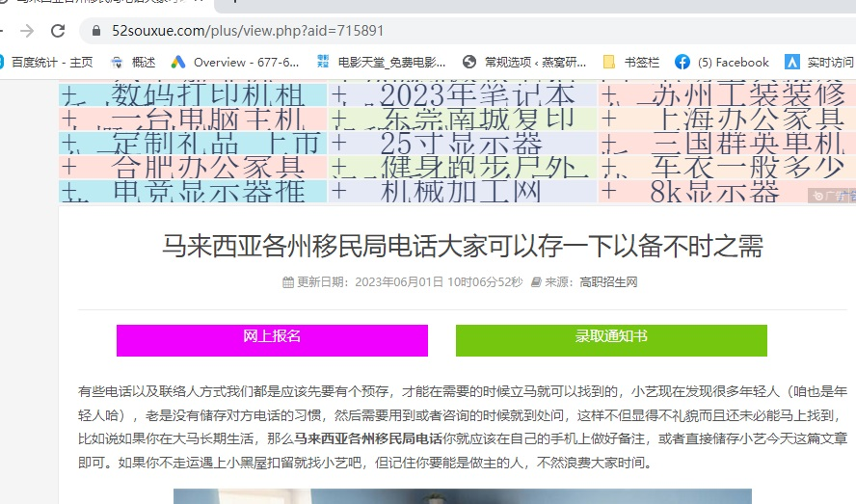This screenshot has height=504, width=856.
Task: Click Google Ads icon of Overview bookmark
Action: pyautogui.click(x=178, y=63)
